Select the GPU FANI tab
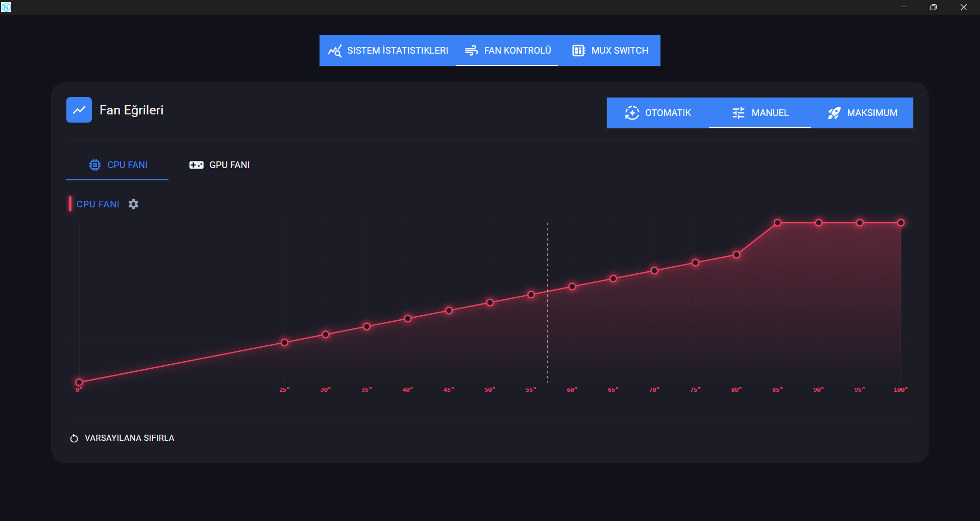The image size is (980, 521). click(219, 165)
